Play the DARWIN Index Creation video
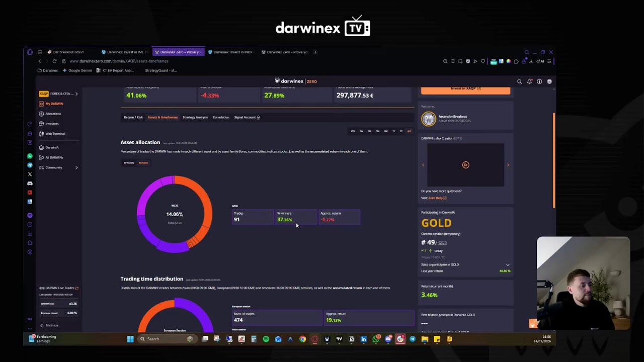Screen dimensions: 644x362 tap(465, 165)
